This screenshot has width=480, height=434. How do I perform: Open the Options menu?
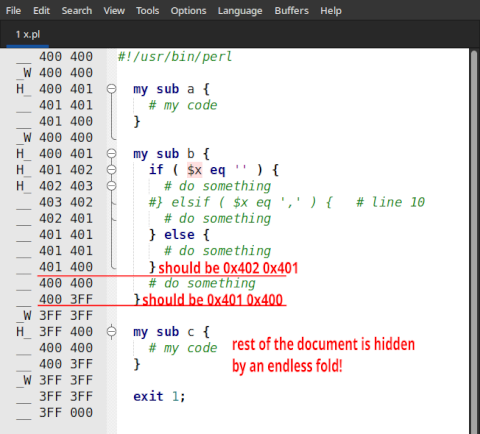(188, 11)
